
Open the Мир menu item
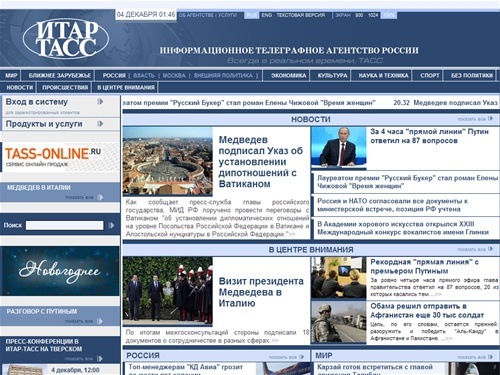(11, 76)
